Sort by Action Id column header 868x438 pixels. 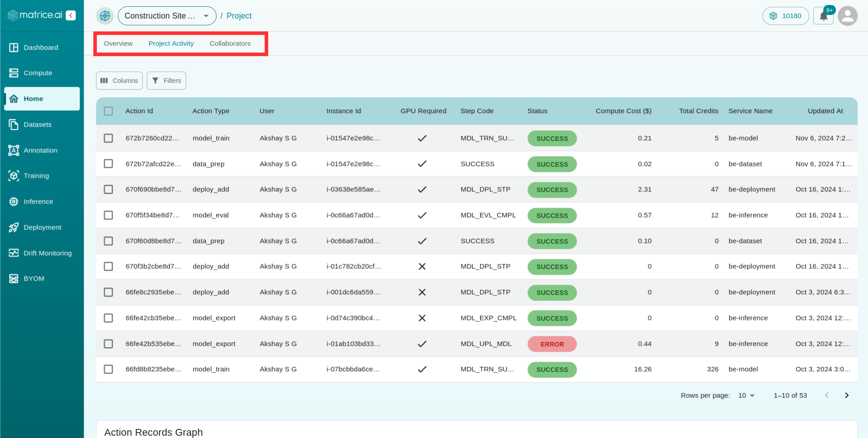tap(139, 111)
